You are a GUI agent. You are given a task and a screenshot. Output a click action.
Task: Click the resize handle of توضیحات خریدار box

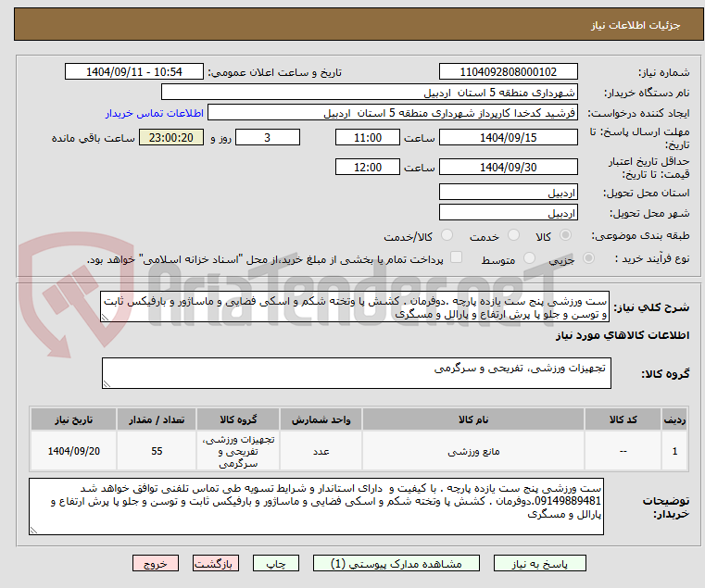[33, 531]
